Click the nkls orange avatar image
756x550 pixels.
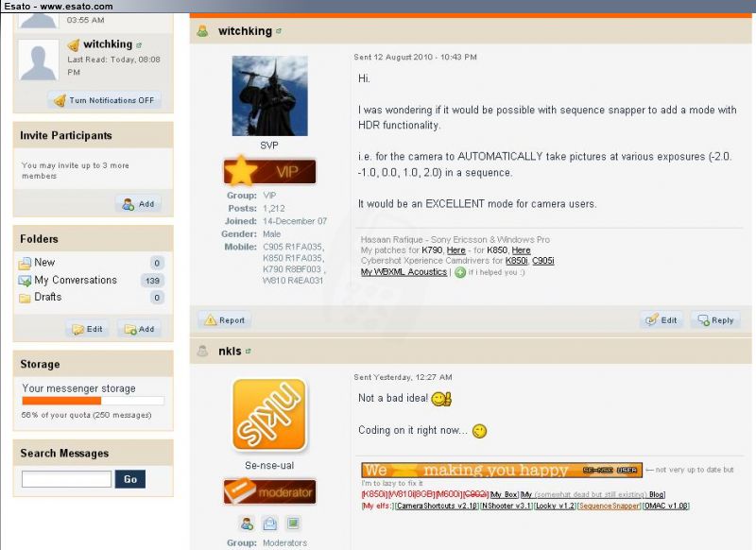point(269,415)
